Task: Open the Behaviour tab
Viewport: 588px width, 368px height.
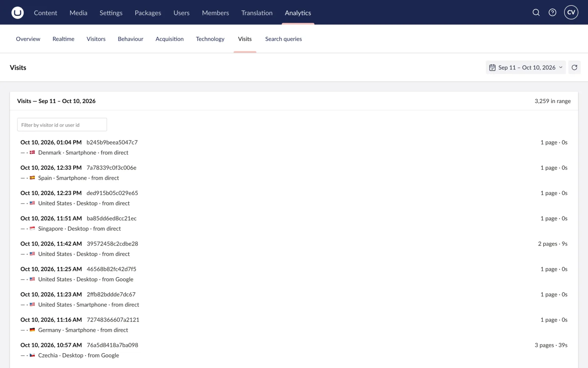Action: (x=130, y=39)
